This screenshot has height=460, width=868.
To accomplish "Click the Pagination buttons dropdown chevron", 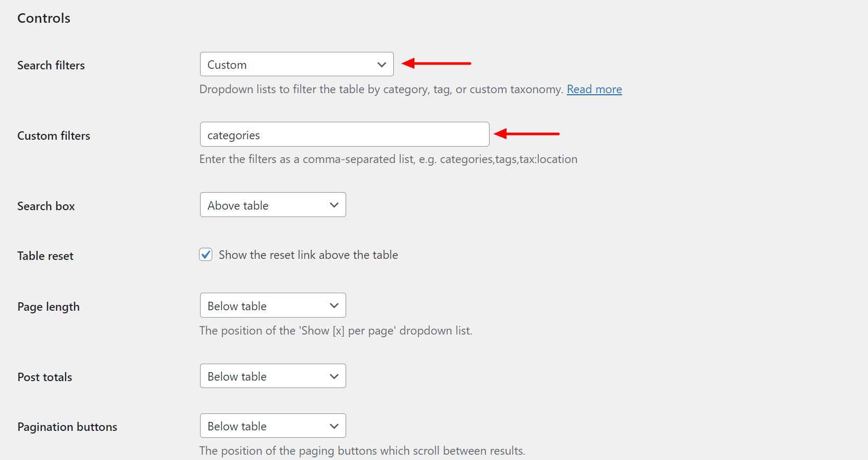I will (x=333, y=426).
